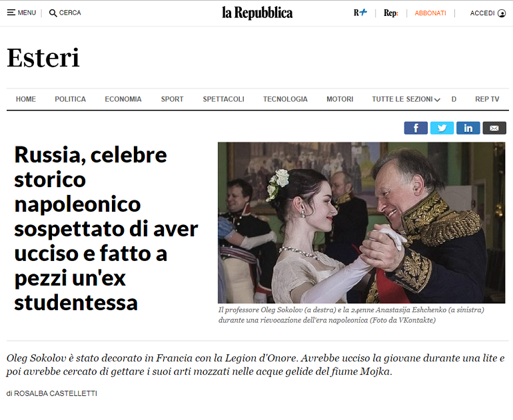513x420 pixels.
Task: Click the CERCA magnifying glass icon
Action: coord(53,13)
